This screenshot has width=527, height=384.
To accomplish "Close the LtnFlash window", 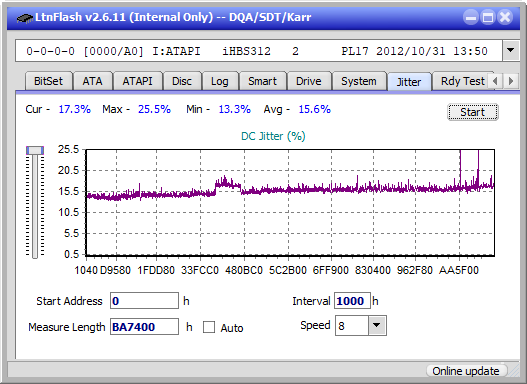I will coord(505,17).
